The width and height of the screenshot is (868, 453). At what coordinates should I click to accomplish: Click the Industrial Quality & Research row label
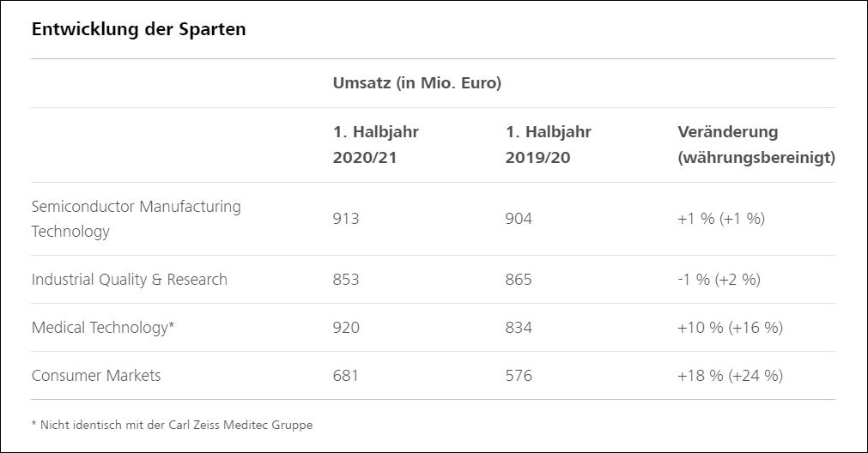point(129,280)
